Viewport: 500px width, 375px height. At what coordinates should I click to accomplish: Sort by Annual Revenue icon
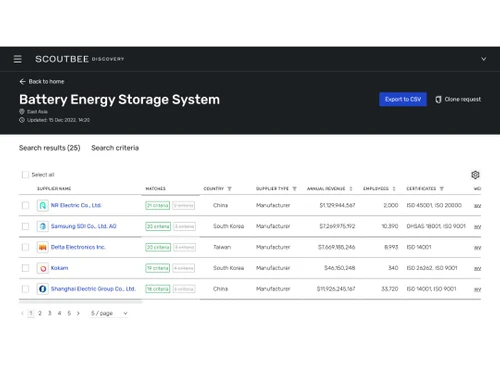click(351, 189)
